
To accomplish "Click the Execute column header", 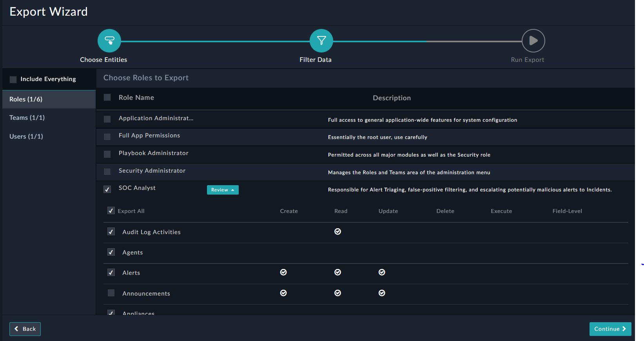I will (x=501, y=211).
